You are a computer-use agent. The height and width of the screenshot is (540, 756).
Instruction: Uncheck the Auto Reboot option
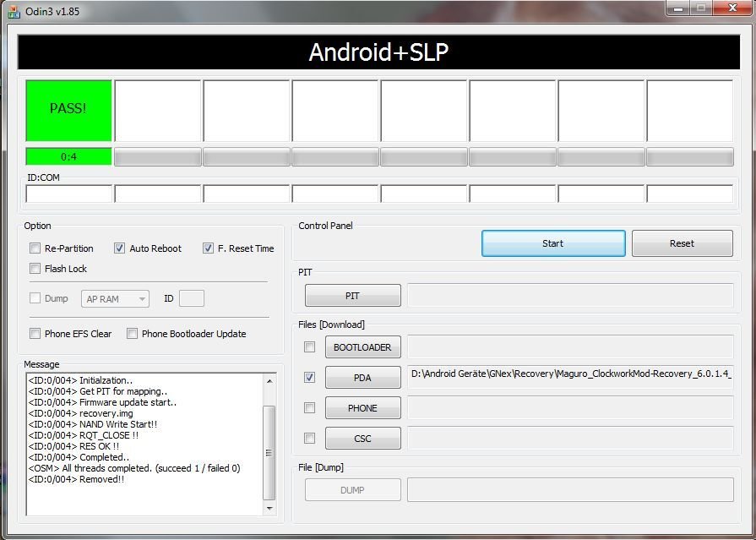click(x=119, y=248)
